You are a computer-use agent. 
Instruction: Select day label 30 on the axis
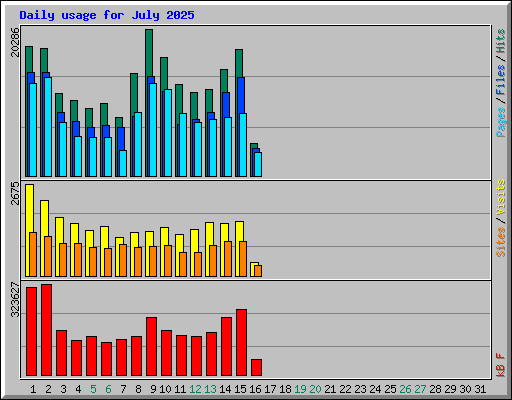pos(465,389)
